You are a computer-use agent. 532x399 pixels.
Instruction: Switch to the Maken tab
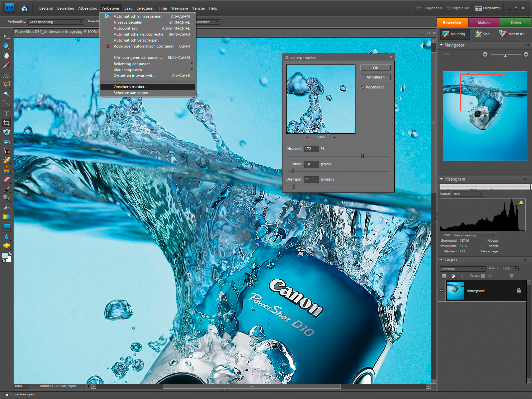(x=484, y=23)
